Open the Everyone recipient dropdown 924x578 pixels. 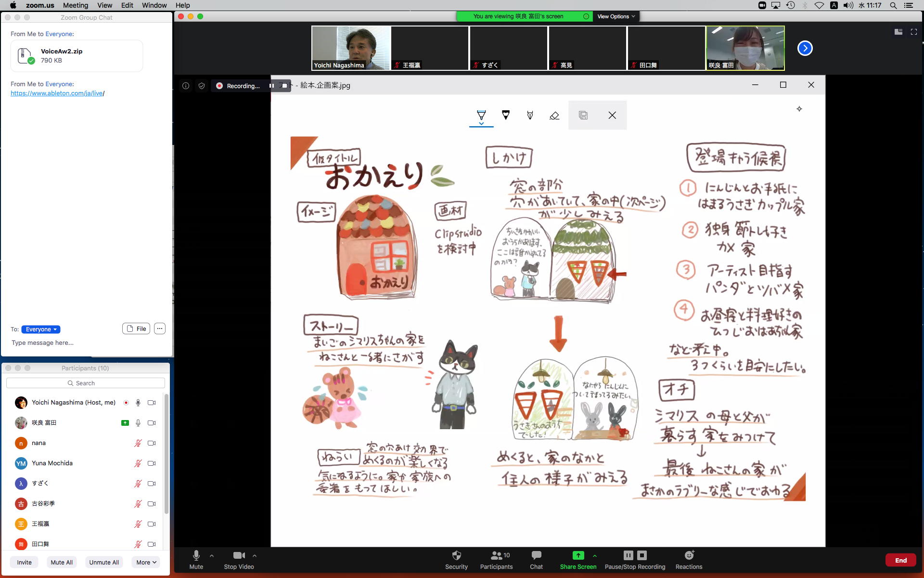pyautogui.click(x=41, y=329)
